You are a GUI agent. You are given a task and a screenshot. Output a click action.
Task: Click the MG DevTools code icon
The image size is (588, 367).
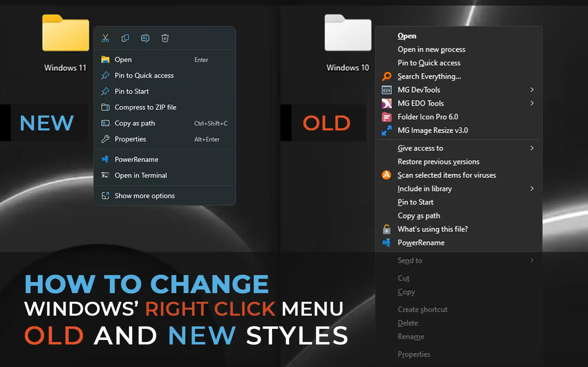tap(387, 90)
